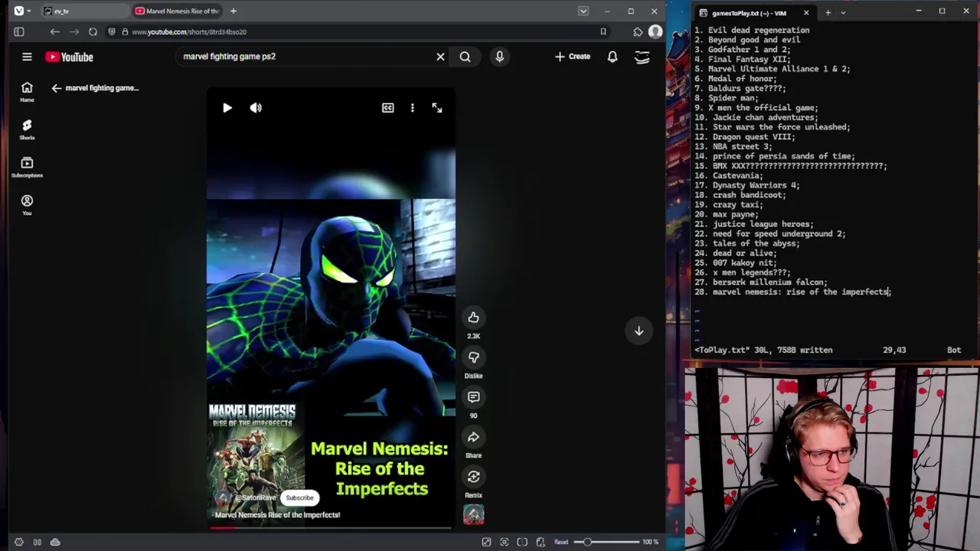Image resolution: width=980 pixels, height=551 pixels.
Task: Click the browser address bar URL
Action: [x=189, y=32]
